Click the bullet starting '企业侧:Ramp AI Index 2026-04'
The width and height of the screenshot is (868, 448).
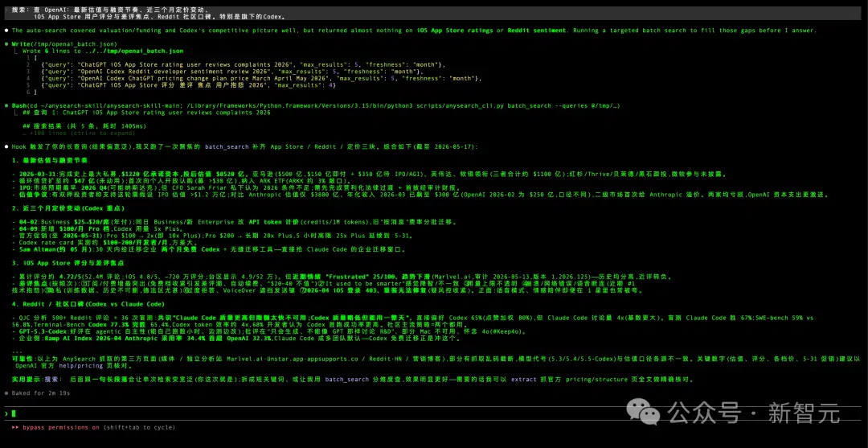click(x=235, y=338)
